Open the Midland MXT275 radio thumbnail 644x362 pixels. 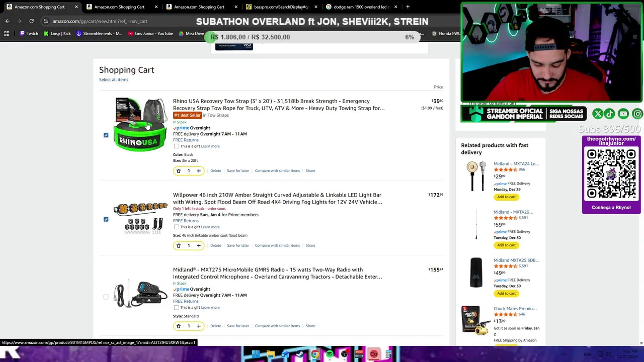point(140,293)
